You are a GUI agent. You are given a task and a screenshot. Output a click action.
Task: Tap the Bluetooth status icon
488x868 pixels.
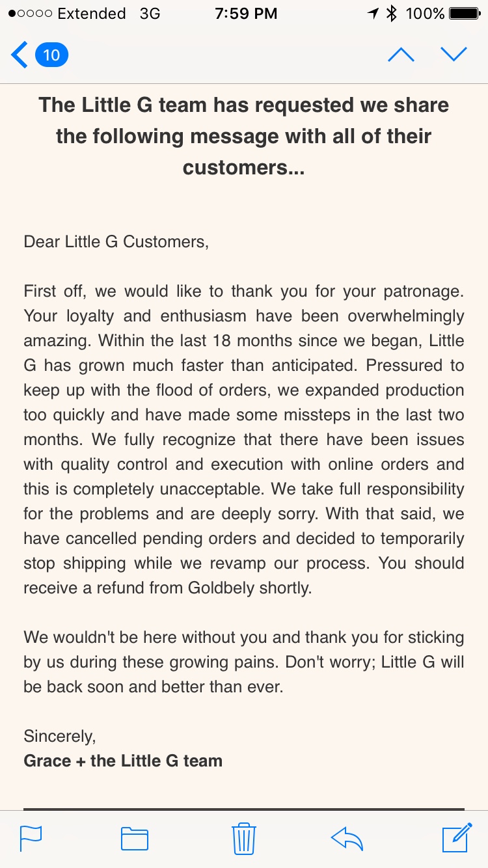[391, 14]
